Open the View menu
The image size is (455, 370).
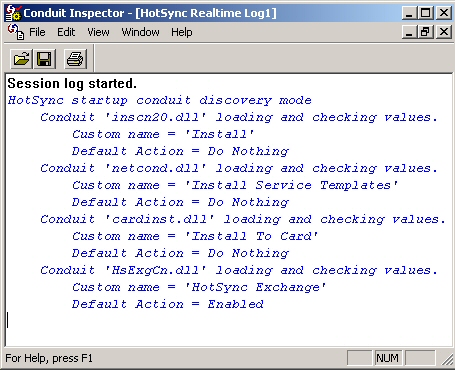[98, 32]
